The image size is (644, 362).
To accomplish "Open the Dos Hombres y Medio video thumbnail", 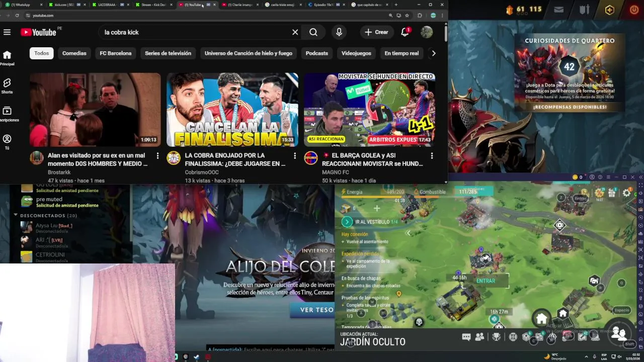I will pos(95,110).
